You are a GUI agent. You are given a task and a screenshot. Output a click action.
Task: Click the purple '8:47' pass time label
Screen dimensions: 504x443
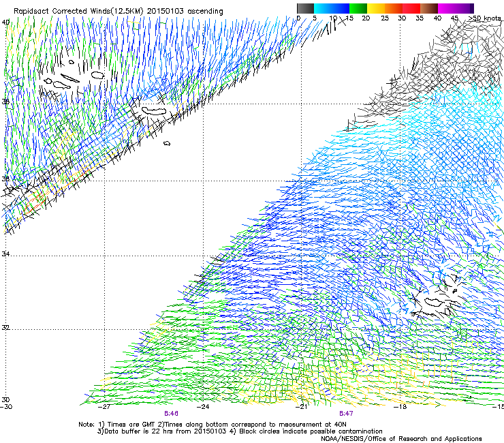pyautogui.click(x=346, y=414)
